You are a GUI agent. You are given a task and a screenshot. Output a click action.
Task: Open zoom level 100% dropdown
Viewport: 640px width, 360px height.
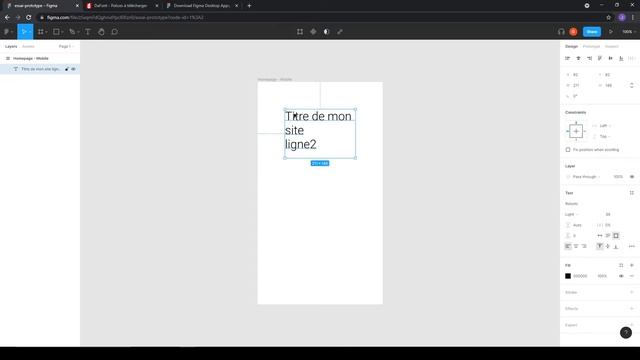click(x=629, y=31)
